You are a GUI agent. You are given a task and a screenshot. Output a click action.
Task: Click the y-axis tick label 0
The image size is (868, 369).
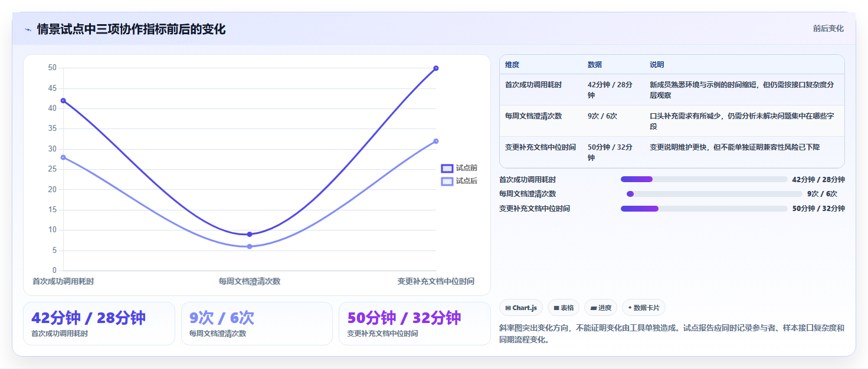(54, 271)
